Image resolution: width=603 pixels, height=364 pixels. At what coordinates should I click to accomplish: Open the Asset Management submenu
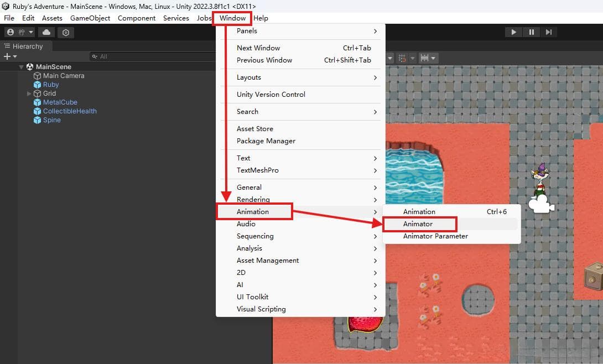[300, 261]
